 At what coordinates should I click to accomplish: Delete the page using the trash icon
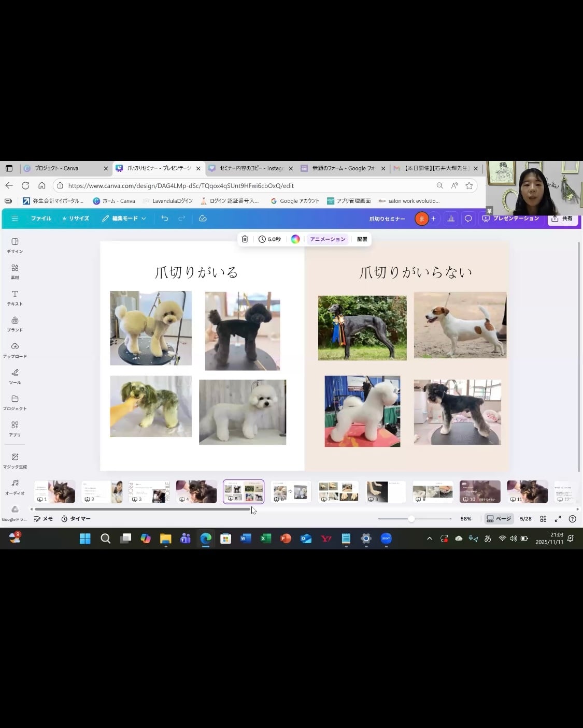[245, 239]
